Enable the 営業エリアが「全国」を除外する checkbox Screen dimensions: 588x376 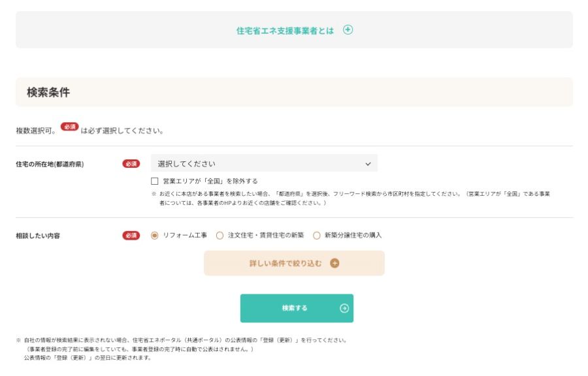155,181
